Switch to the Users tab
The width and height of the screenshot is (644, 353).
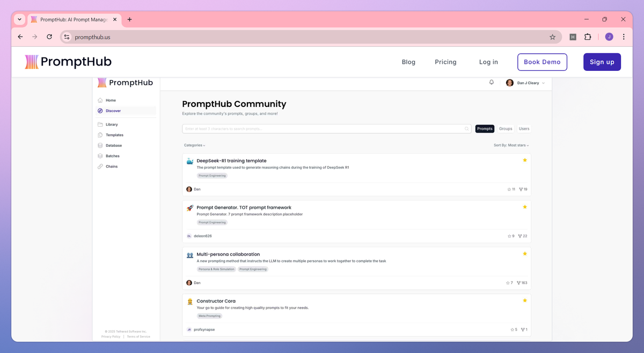524,129
